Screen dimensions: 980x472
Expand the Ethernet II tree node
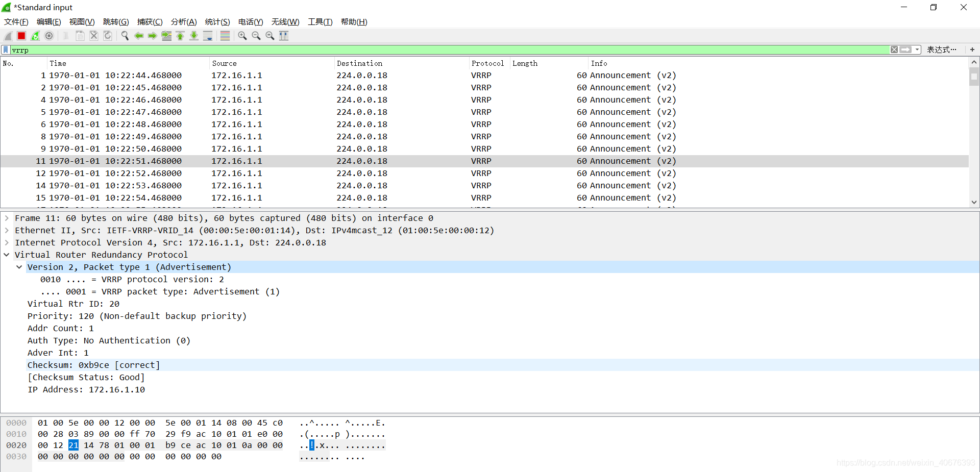coord(7,230)
